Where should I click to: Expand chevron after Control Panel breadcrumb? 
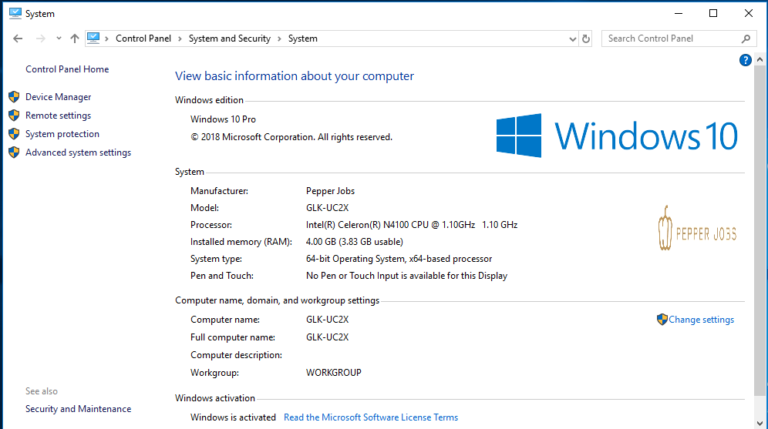pyautogui.click(x=180, y=39)
